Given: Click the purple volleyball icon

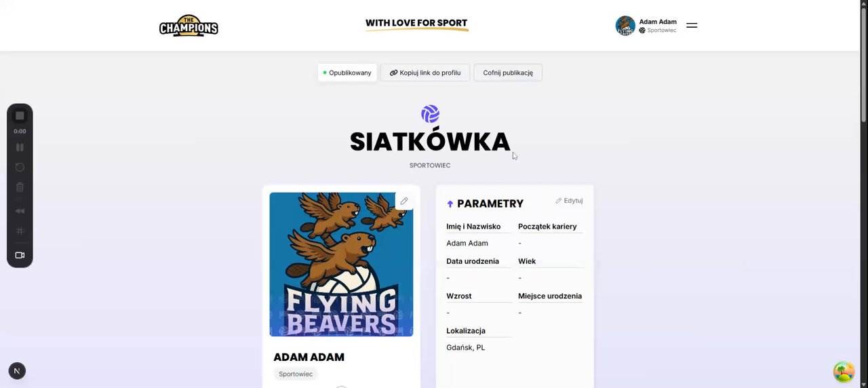Looking at the screenshot, I should tap(430, 114).
